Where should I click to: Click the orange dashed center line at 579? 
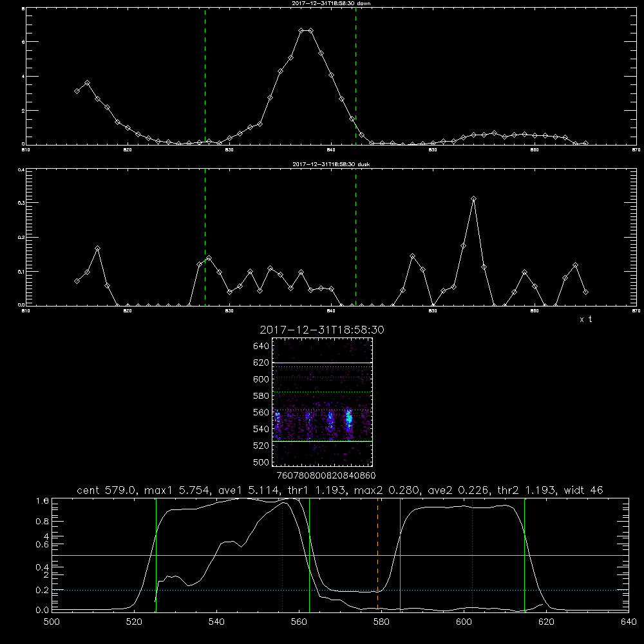click(x=378, y=554)
